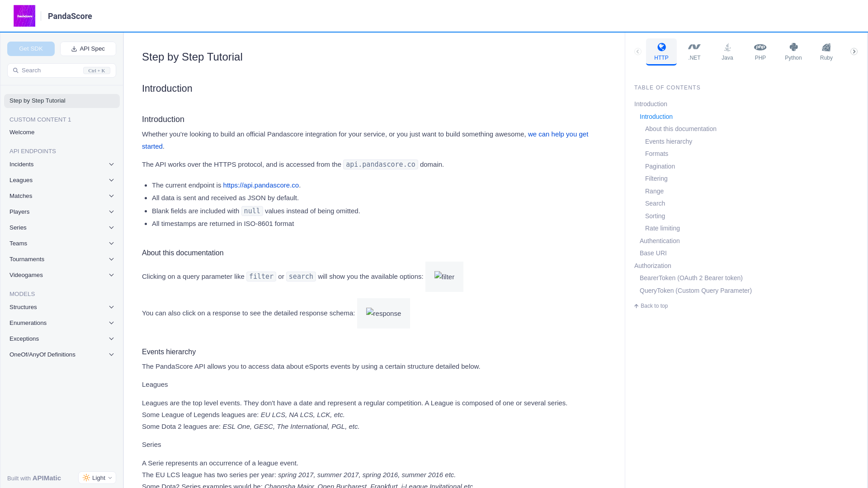The width and height of the screenshot is (868, 488).
Task: Go to Authentication in table of contents
Action: [659, 241]
